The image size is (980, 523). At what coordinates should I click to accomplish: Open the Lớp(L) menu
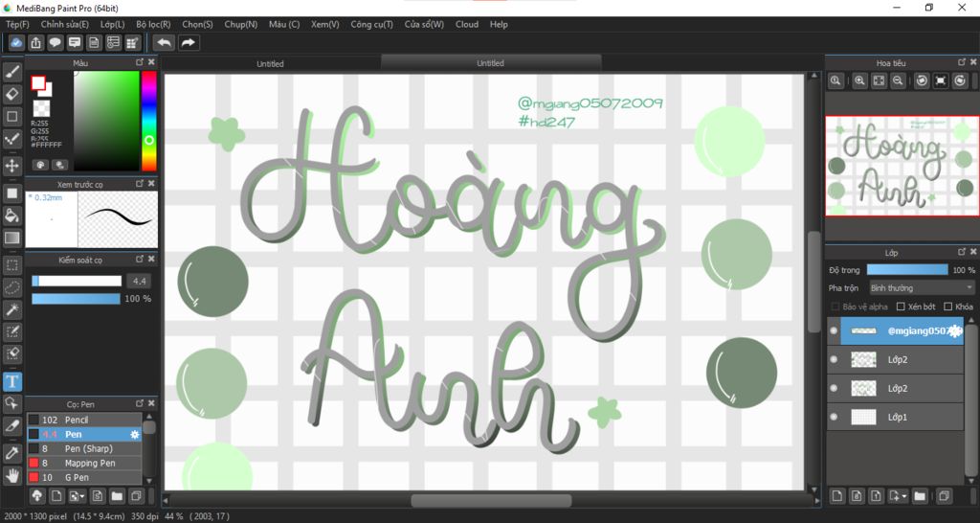tap(113, 24)
